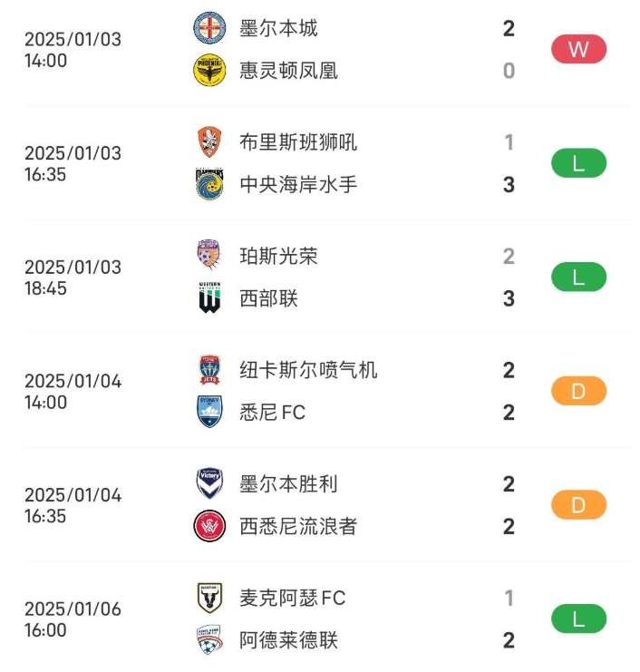Viewport: 640px width, 672px height.
Task: Click the green L badge for Brisbane Roar match
Action: coord(578,163)
